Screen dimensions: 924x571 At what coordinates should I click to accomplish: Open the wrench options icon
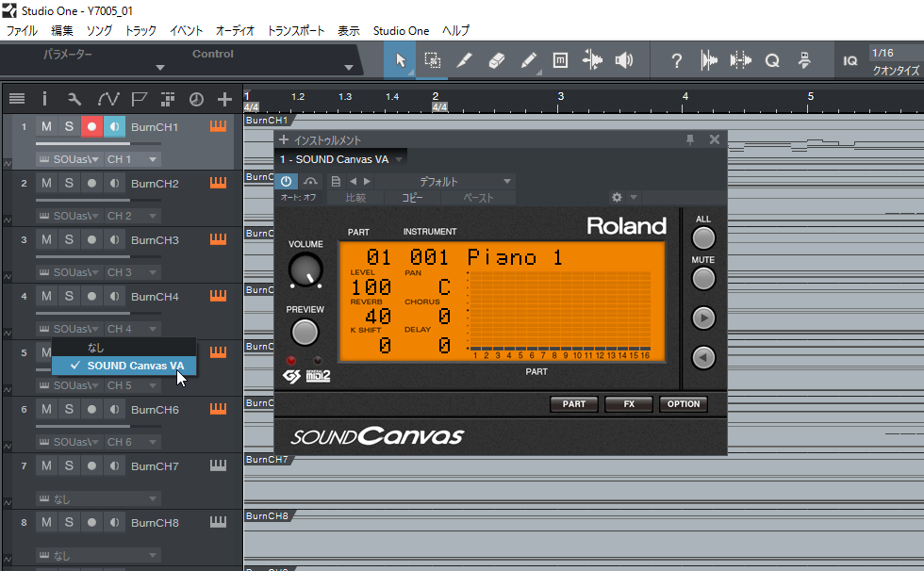pos(74,99)
